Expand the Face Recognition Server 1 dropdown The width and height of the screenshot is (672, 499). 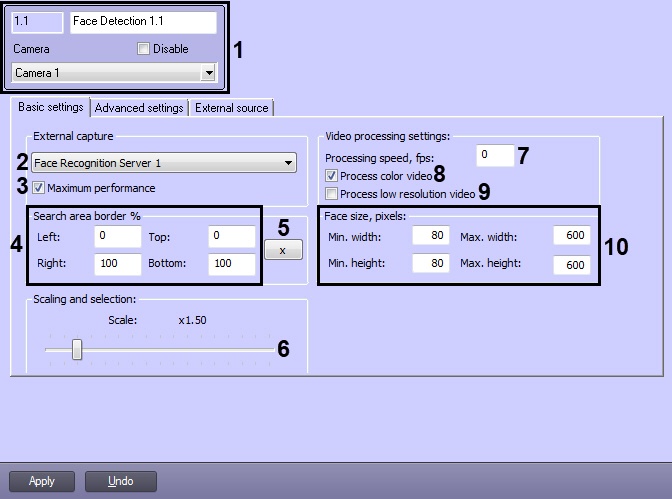coord(288,163)
